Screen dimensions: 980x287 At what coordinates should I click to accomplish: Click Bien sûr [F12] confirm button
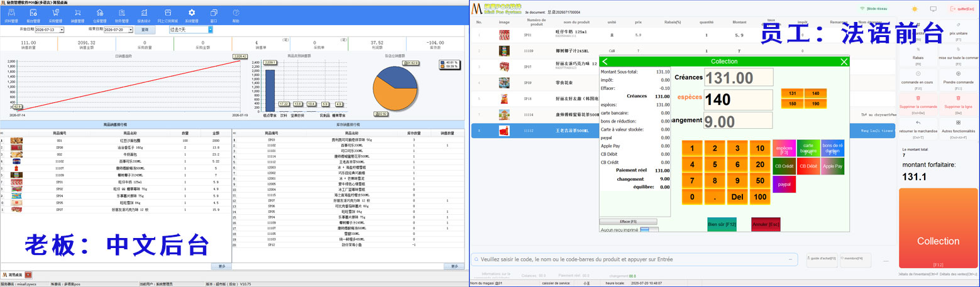722,224
